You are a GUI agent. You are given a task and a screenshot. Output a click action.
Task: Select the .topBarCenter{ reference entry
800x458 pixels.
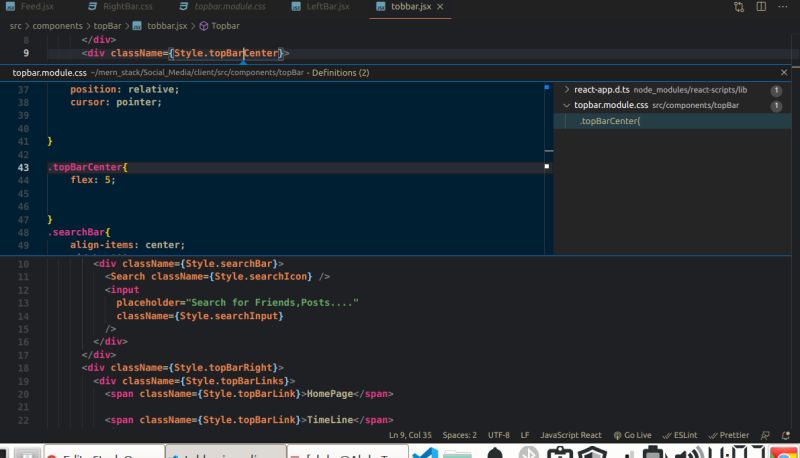coord(672,121)
